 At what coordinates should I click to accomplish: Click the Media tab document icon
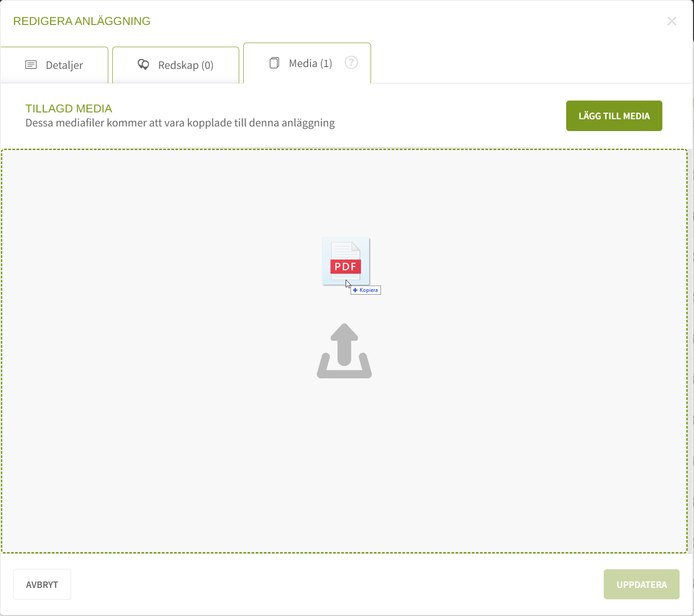274,63
